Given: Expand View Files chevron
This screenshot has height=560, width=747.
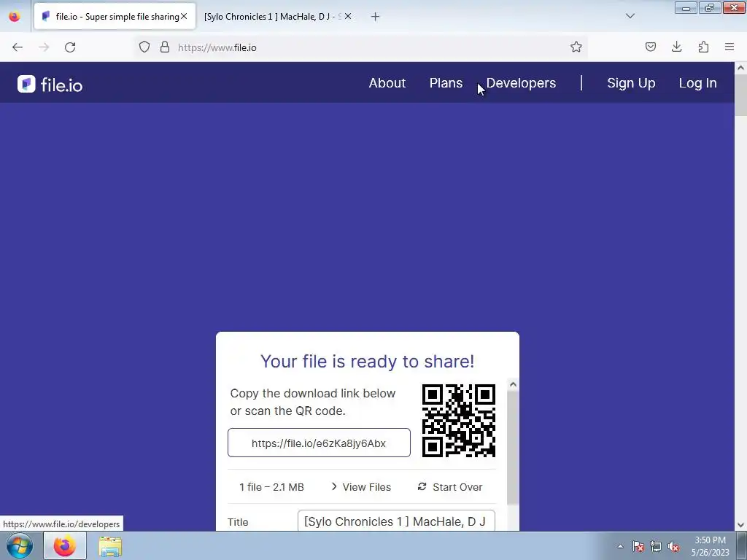Looking at the screenshot, I should [334, 486].
